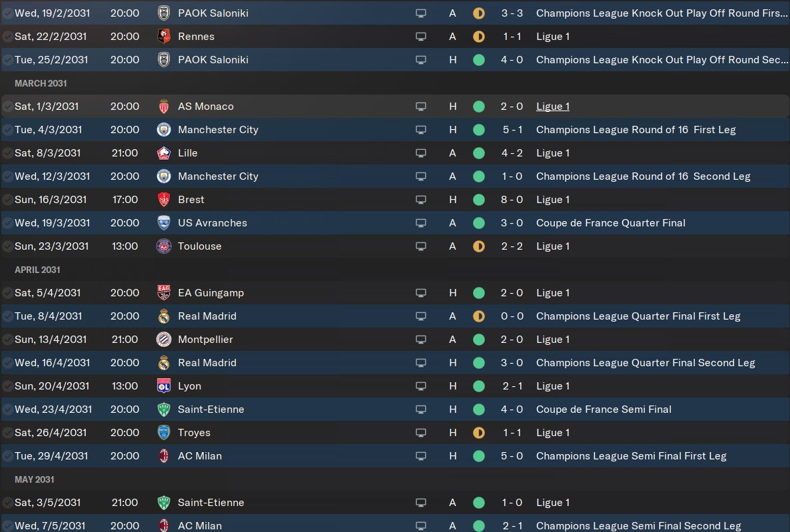Select the MARCH 2031 month header
This screenshot has width=790, height=532.
coord(41,83)
